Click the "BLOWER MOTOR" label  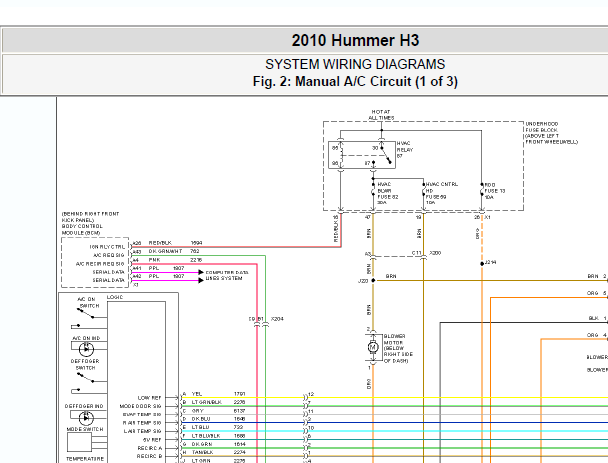(394, 339)
